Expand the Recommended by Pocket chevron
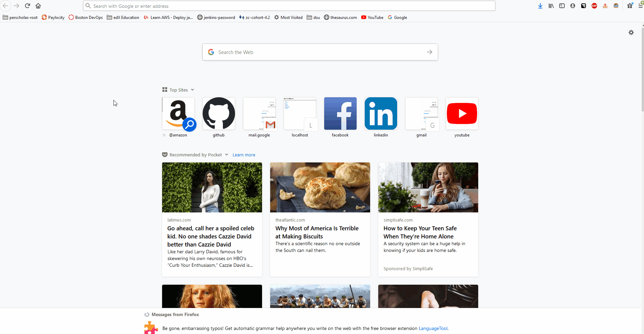The image size is (644, 334). (227, 155)
